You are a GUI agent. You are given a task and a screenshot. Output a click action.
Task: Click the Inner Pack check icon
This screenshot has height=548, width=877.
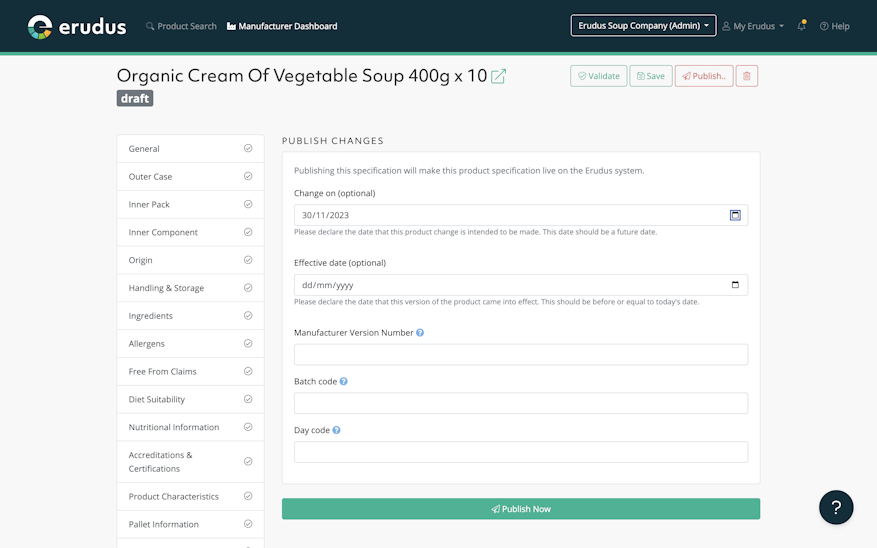coord(248,204)
